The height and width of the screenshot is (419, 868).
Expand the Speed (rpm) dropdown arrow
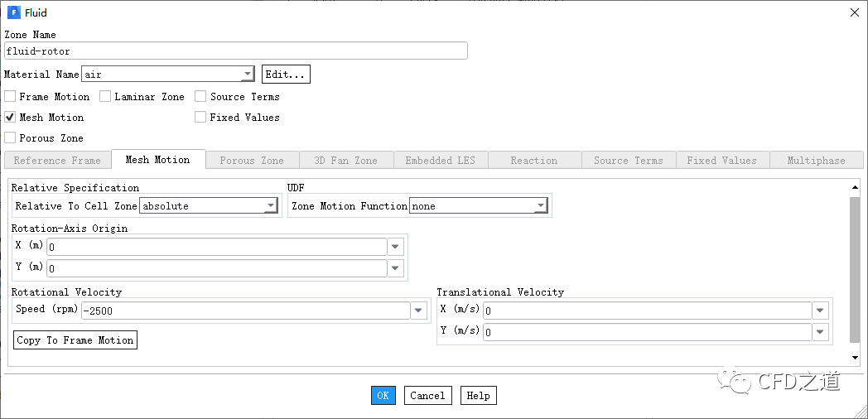click(421, 310)
